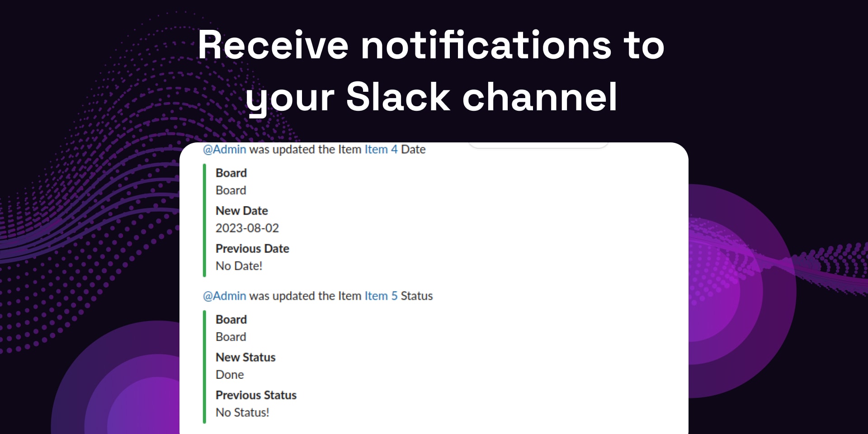Open the Item 4 link

coord(381,150)
